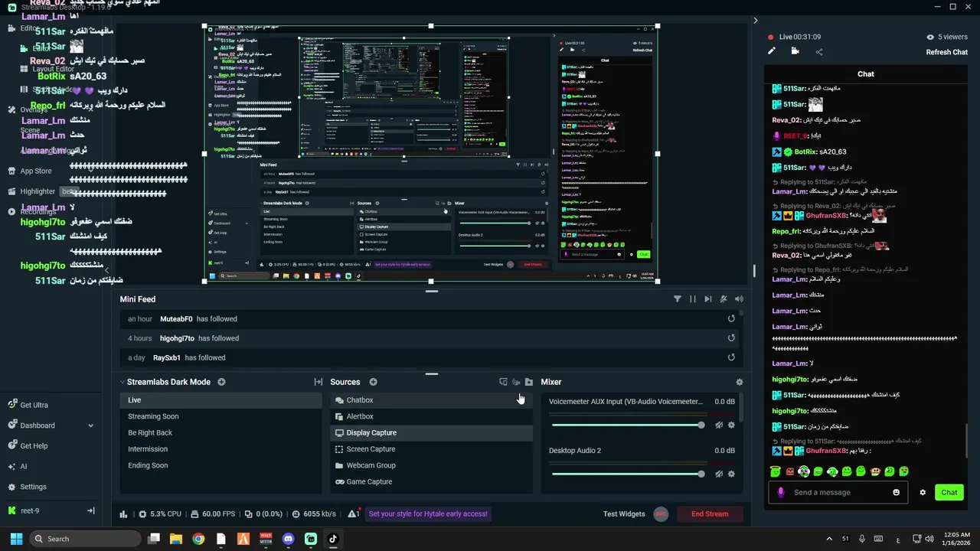The image size is (980, 551).
Task: Skip the current alert in Mini Feed
Action: pyautogui.click(x=708, y=299)
